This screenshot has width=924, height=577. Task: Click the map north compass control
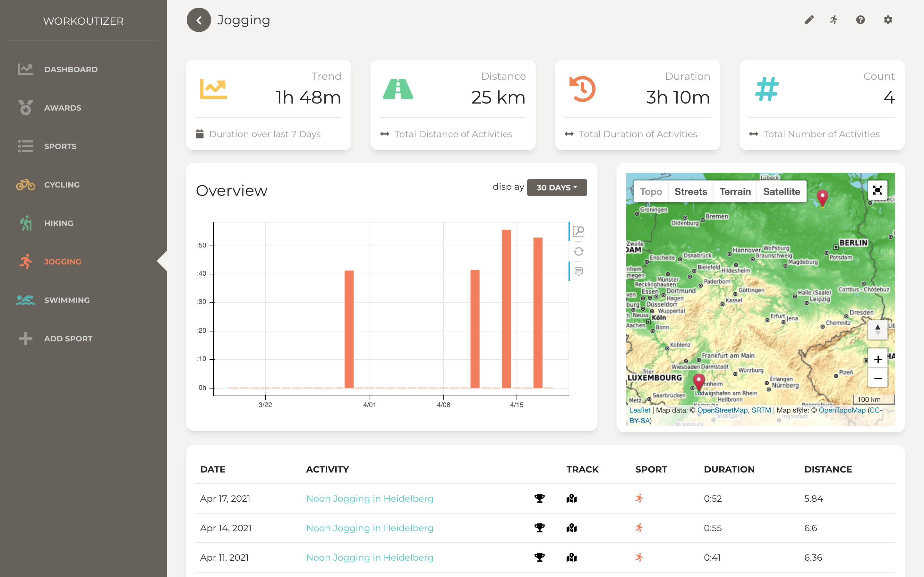877,330
